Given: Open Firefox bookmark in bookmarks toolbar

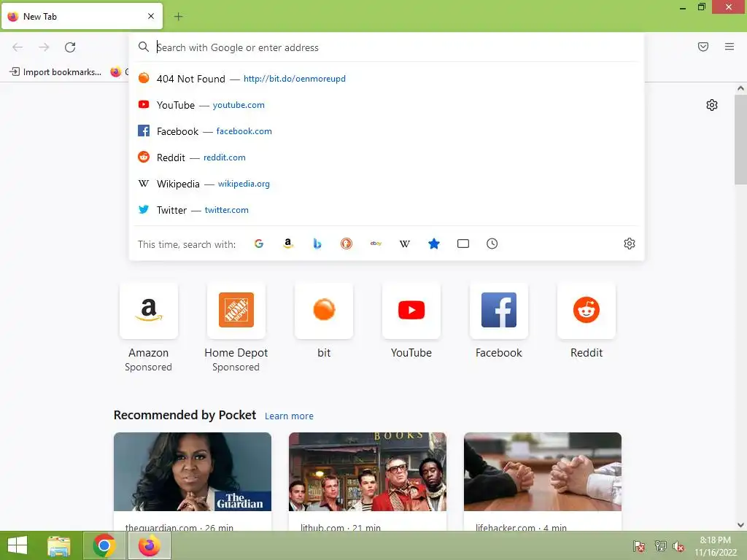Looking at the screenshot, I should (x=119, y=72).
